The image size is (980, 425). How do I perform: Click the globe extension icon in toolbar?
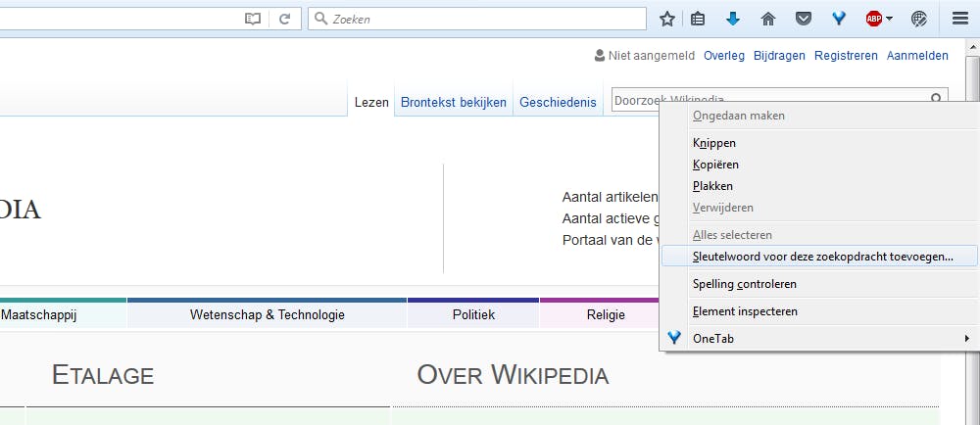pos(919,20)
